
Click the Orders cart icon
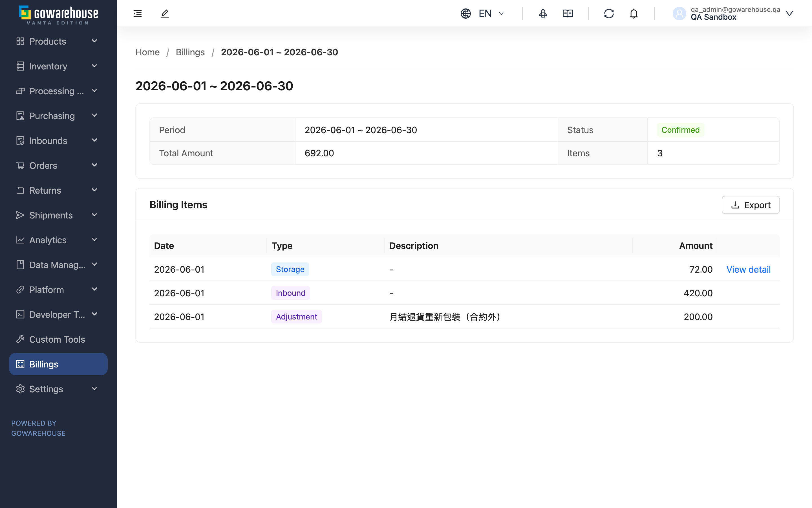pos(20,166)
